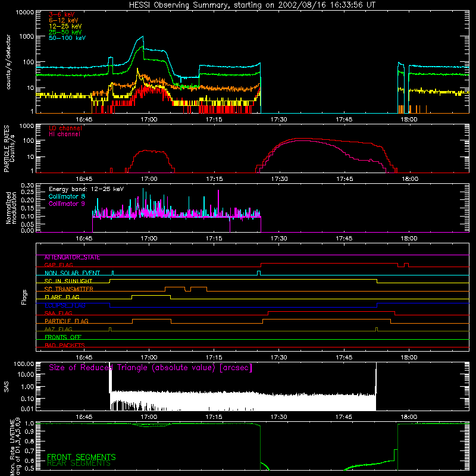Click 17:30 tick under the counts panel
Image resolution: width=476 pixels, height=476 pixels.
pos(278,120)
